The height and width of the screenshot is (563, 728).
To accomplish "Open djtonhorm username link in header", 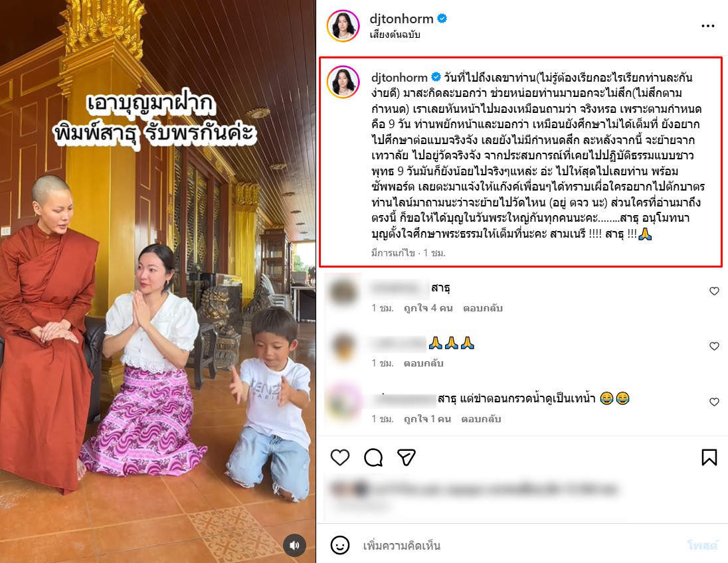I will click(401, 19).
